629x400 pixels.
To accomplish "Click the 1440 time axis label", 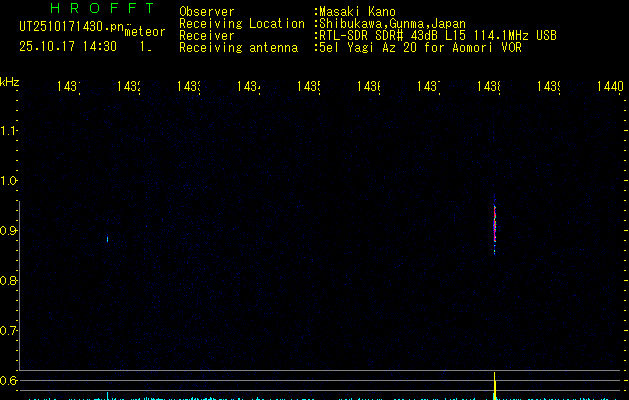I will click(610, 86).
